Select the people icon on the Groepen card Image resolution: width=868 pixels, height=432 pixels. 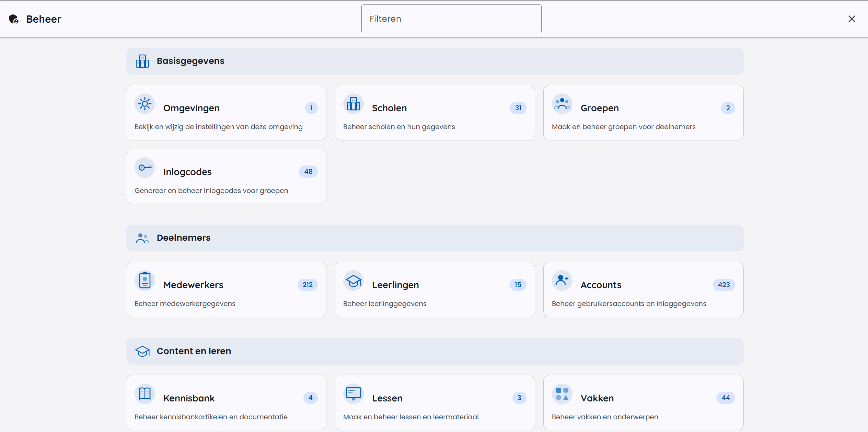click(562, 104)
